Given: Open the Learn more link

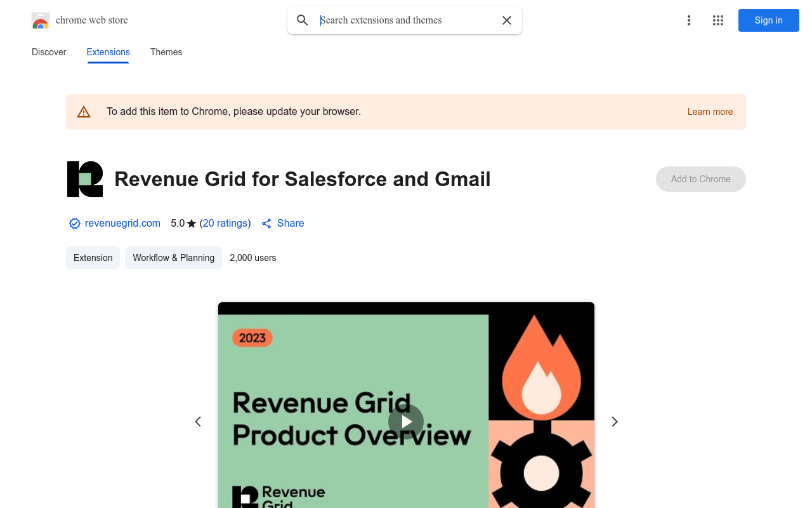Looking at the screenshot, I should 710,112.
